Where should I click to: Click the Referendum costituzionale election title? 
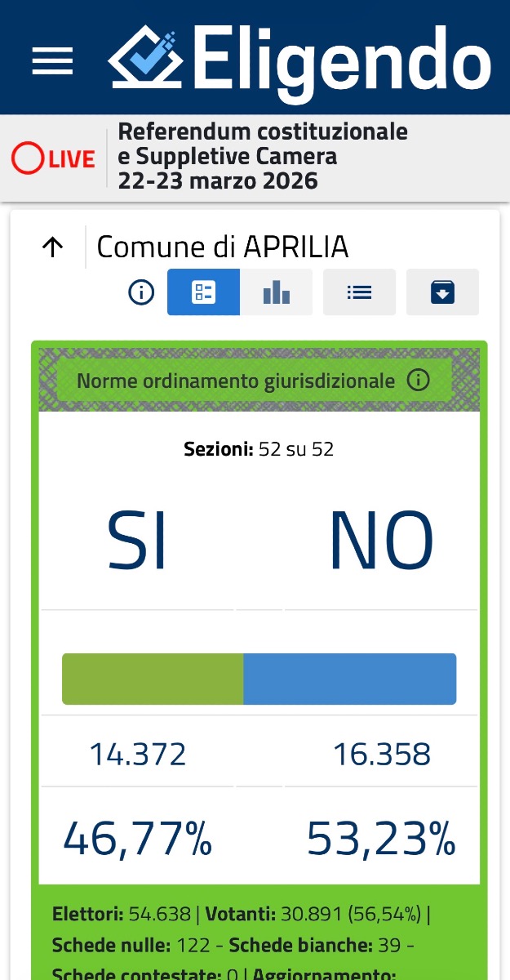click(262, 156)
